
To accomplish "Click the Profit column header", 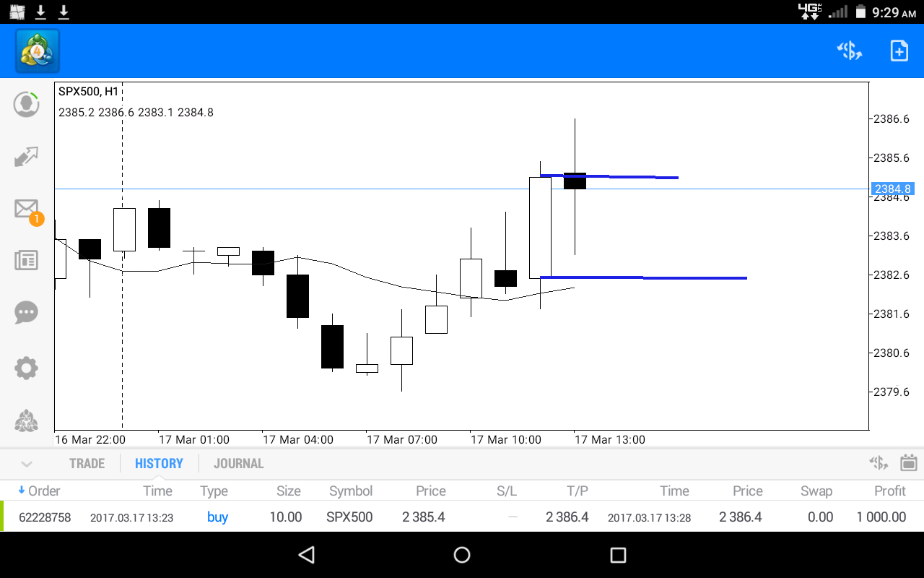I will pos(890,491).
